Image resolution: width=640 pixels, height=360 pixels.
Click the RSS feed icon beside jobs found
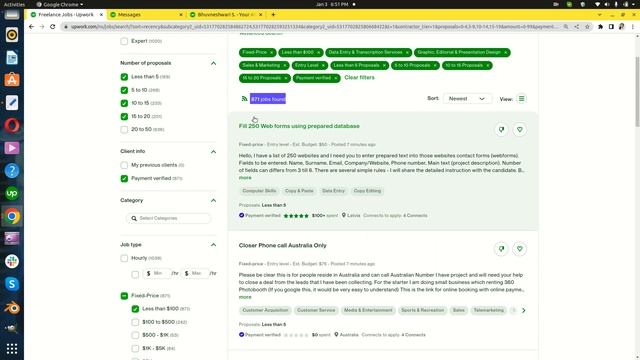click(x=244, y=99)
